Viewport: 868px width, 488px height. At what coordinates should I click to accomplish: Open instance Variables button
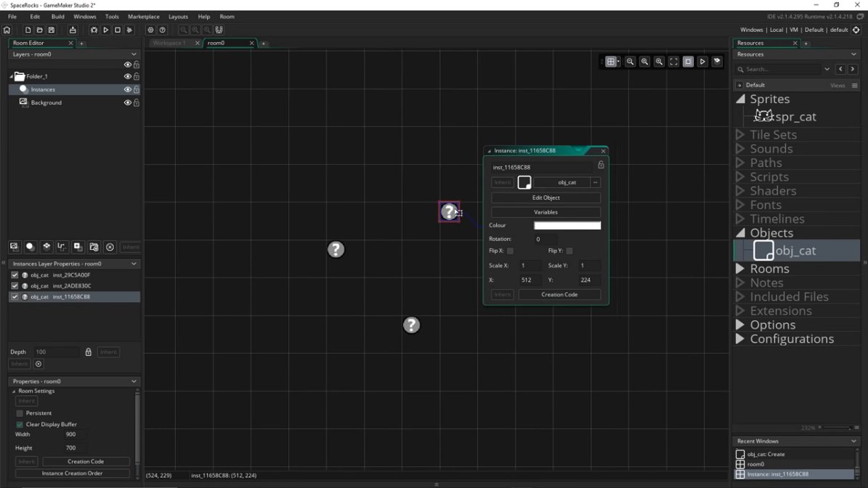click(x=545, y=213)
